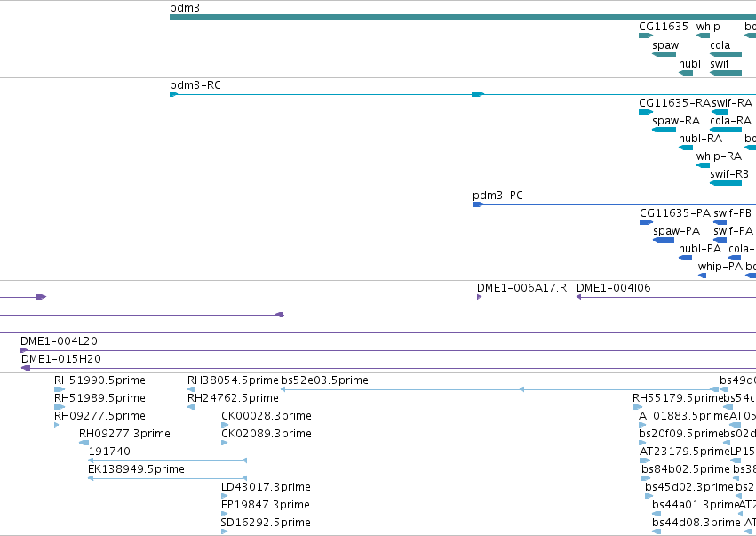Select the whip gene arrow
This screenshot has height=536, width=756.
(x=703, y=36)
